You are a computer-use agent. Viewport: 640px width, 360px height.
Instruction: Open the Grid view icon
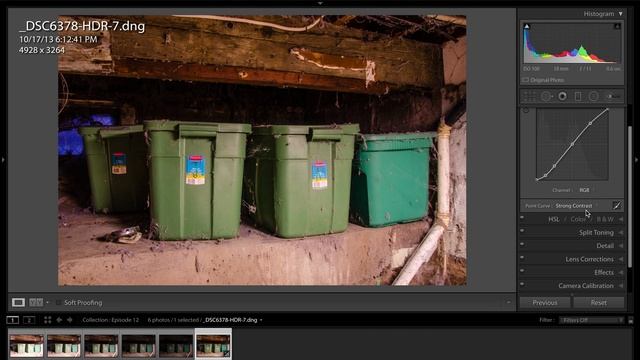pos(47,320)
